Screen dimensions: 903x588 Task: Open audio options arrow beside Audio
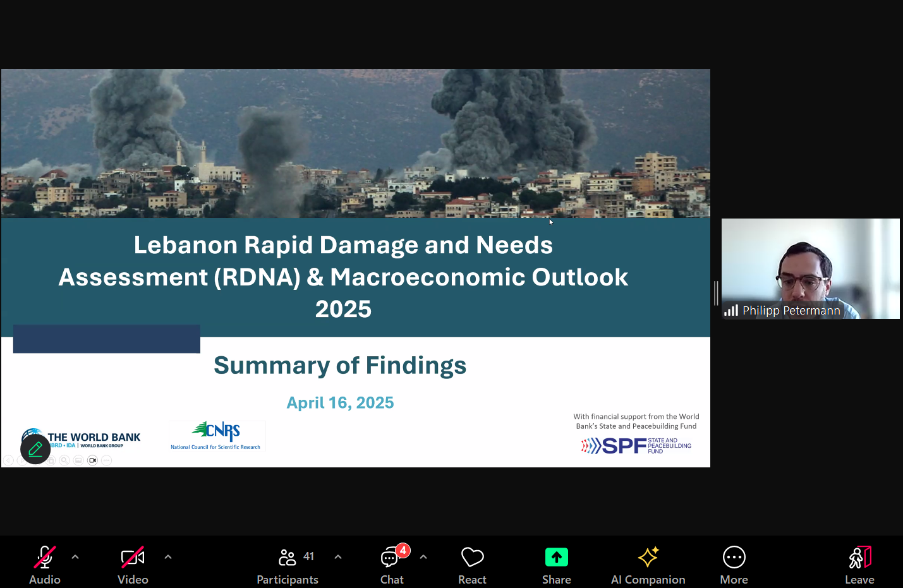pos(75,557)
